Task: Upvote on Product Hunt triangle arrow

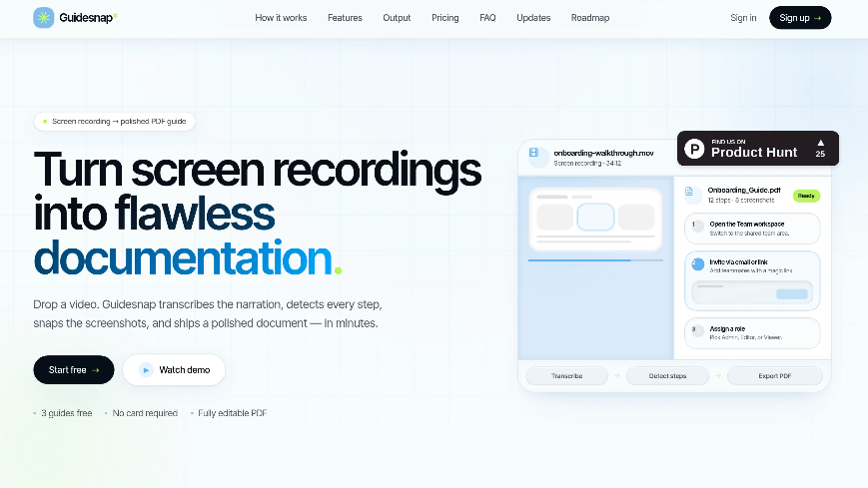Action: pos(820,142)
